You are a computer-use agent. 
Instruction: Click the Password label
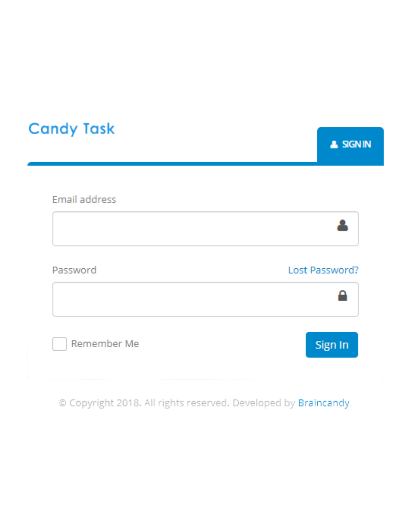point(74,270)
